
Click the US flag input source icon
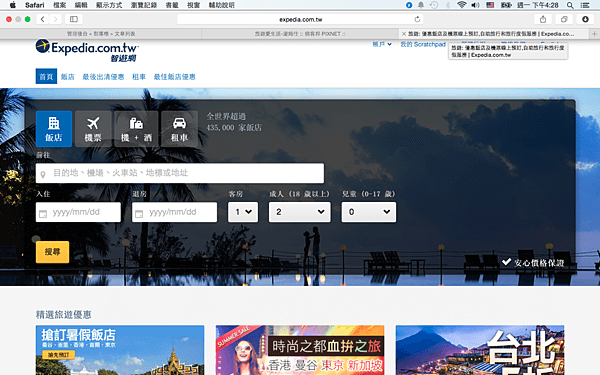tap(490, 5)
